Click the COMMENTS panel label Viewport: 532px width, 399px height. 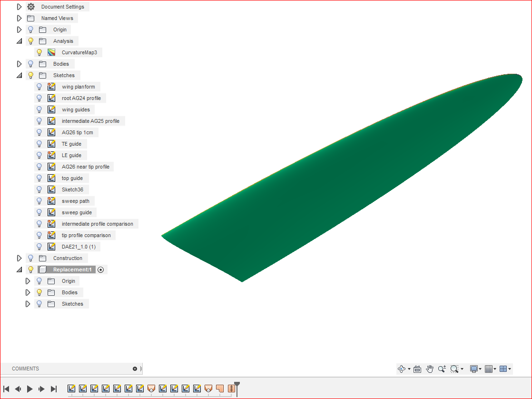click(25, 369)
